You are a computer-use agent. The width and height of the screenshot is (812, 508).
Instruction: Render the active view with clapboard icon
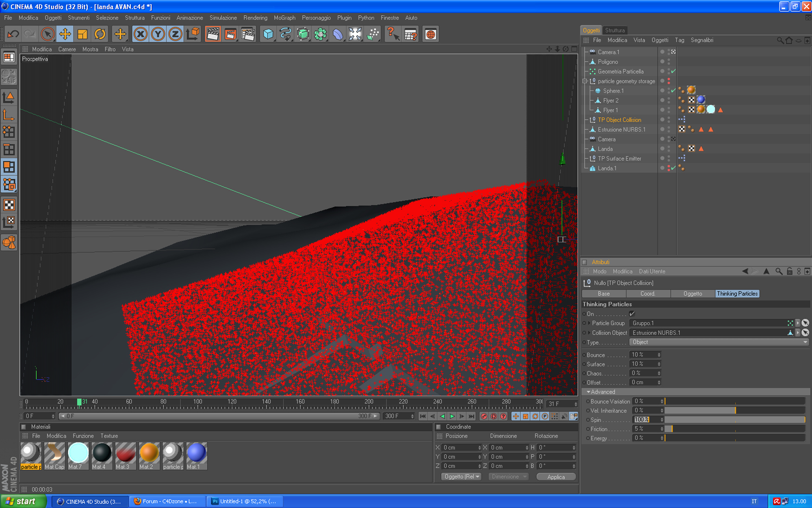point(213,34)
